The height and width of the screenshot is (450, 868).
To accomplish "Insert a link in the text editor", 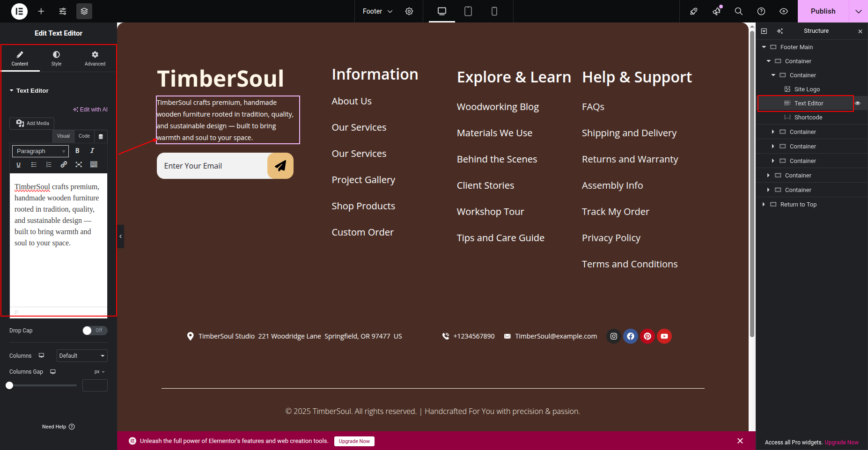I will point(64,164).
